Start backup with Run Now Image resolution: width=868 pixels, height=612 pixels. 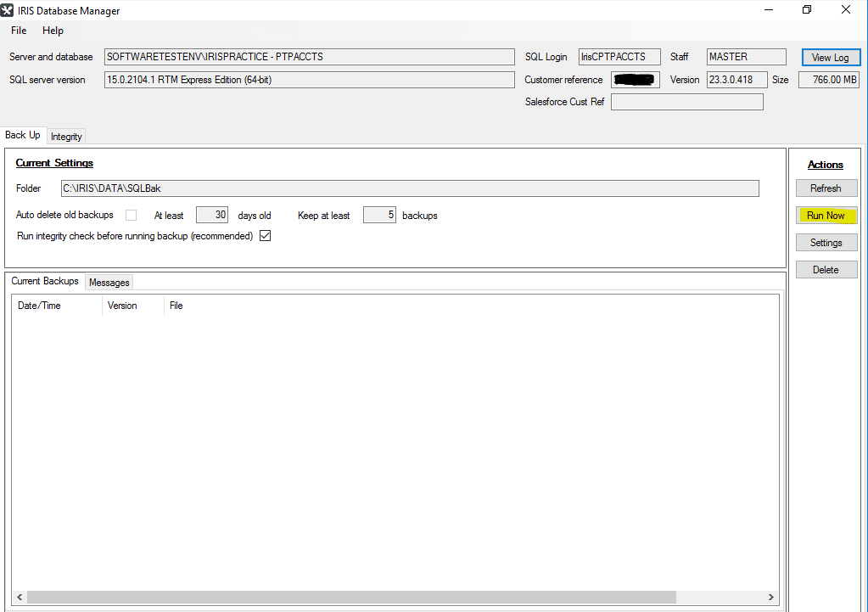826,216
